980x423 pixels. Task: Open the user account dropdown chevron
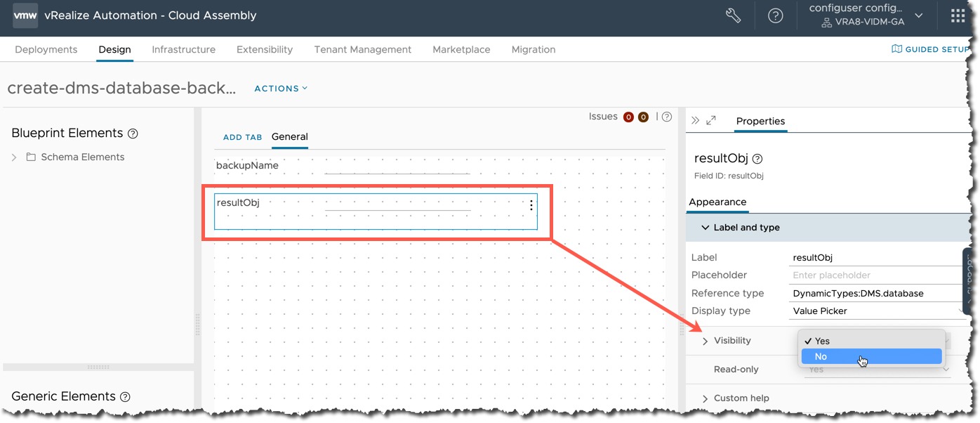point(919,15)
